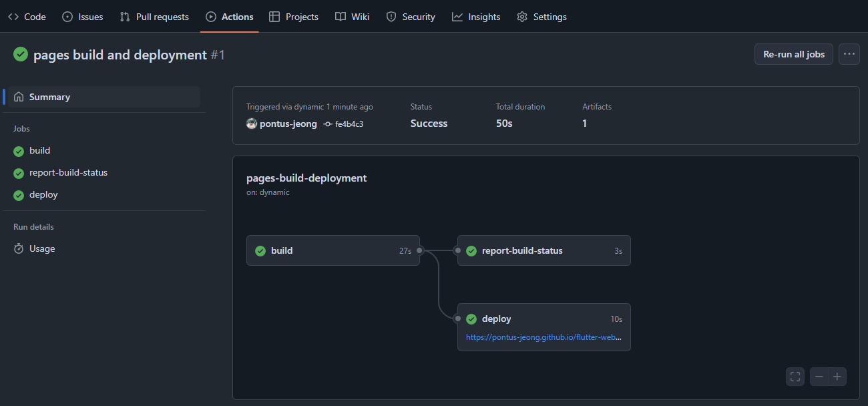Open the fe4b4c3 commit link

pos(349,124)
